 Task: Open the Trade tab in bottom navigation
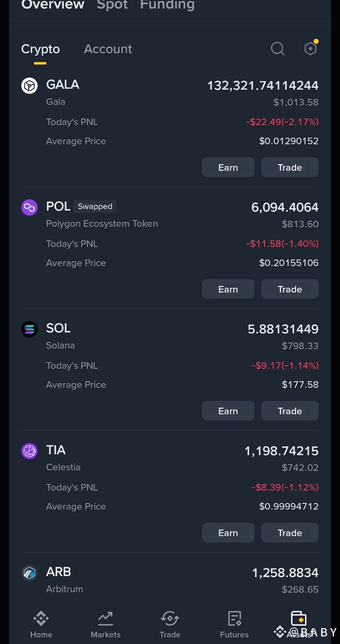[x=170, y=624]
